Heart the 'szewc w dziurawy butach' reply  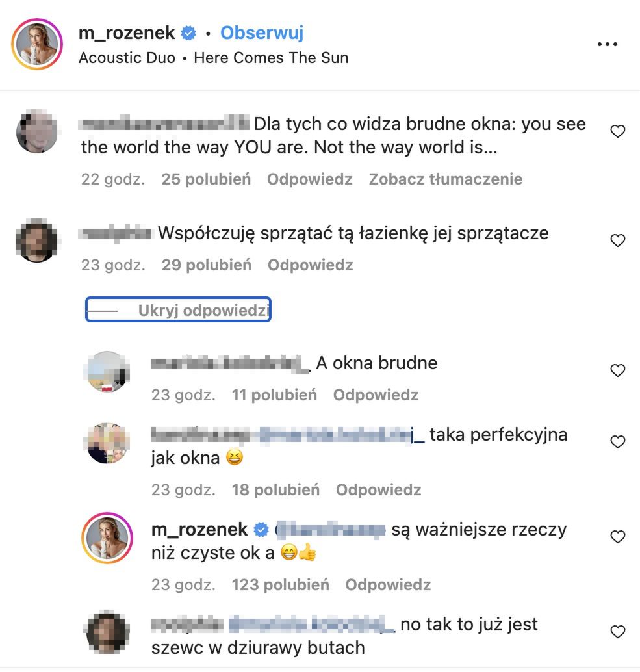pyautogui.click(x=618, y=632)
